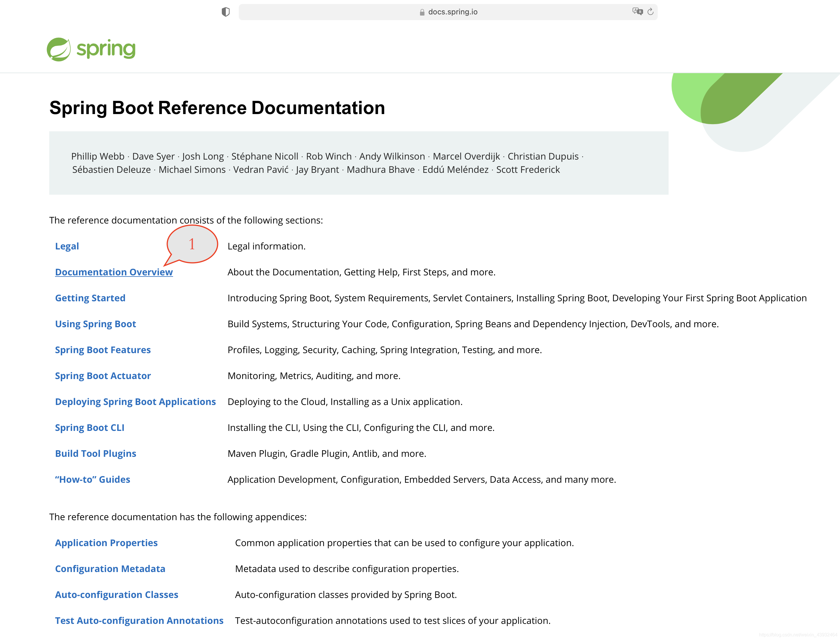Open the Build Tool Plugins link

(x=96, y=453)
